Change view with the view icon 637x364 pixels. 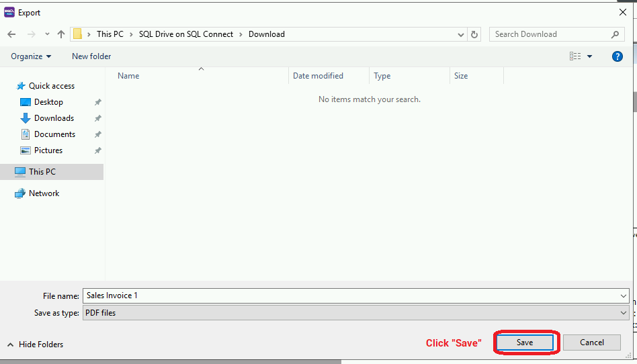(575, 56)
